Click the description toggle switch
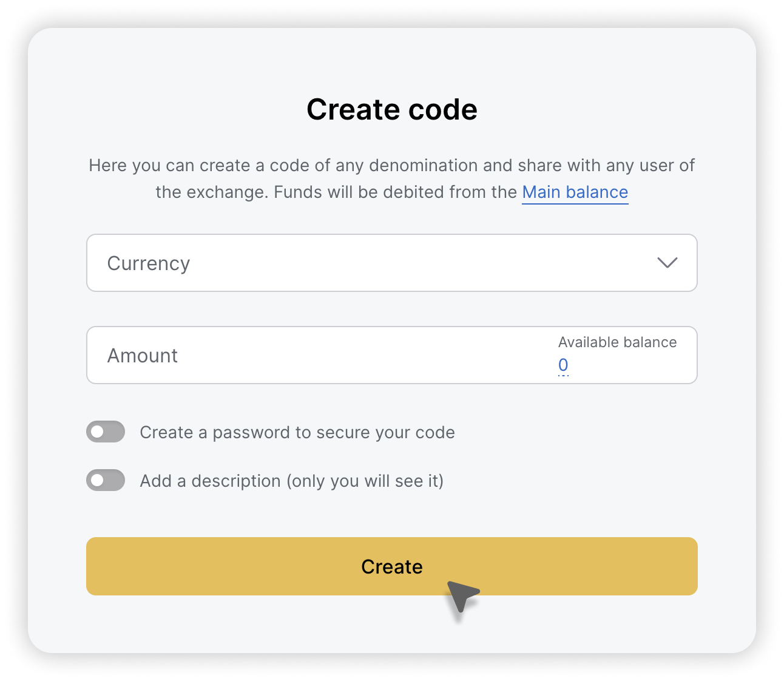The image size is (784, 681). (x=105, y=480)
